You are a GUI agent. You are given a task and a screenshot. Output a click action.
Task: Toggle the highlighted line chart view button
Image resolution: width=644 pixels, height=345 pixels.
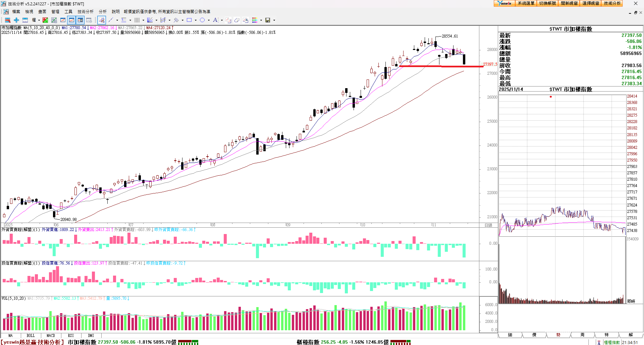pos(71,20)
